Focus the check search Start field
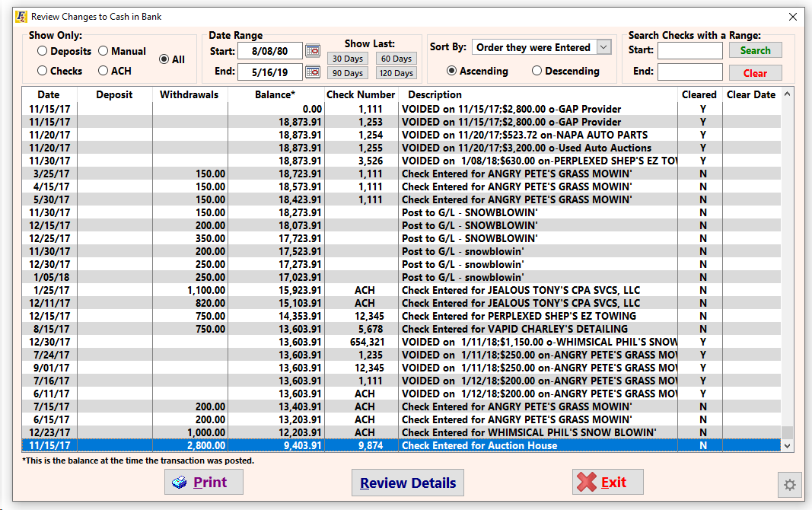 pos(689,51)
